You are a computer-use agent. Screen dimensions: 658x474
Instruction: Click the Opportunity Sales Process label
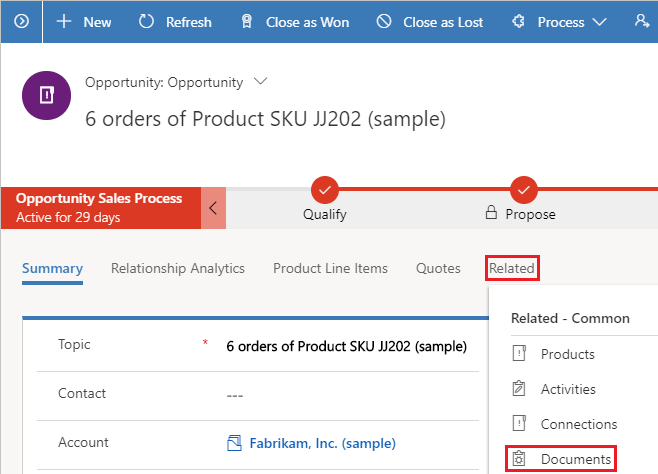[100, 199]
